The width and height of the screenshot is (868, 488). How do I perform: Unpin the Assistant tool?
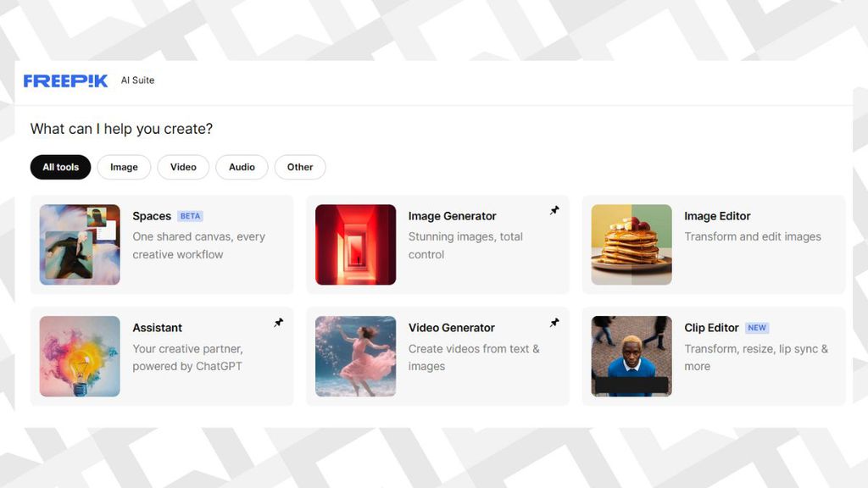coord(278,323)
